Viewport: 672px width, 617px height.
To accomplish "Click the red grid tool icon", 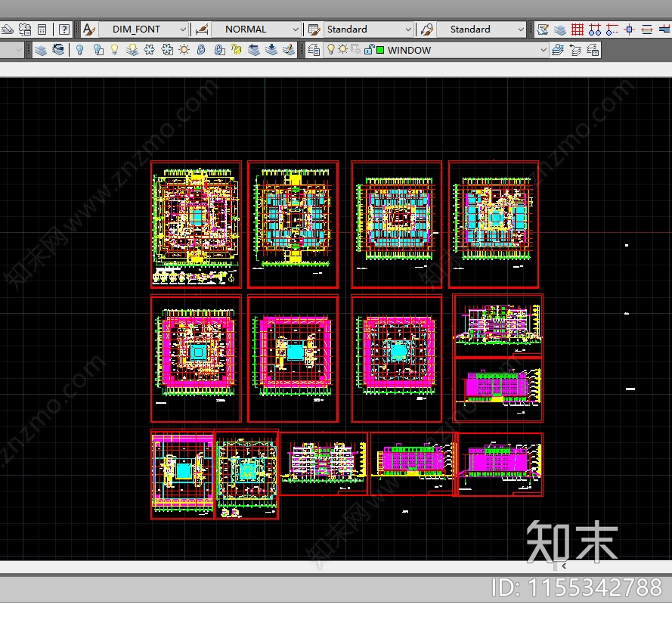I will click(x=578, y=29).
